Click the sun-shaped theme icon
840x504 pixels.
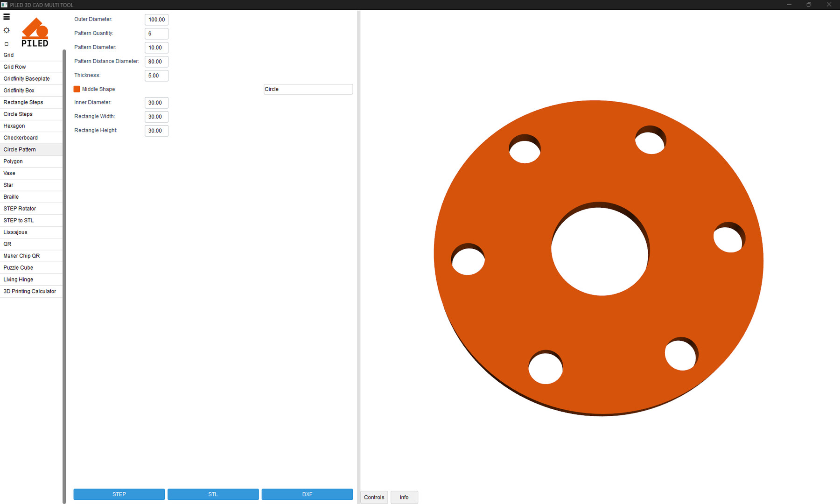tap(7, 30)
